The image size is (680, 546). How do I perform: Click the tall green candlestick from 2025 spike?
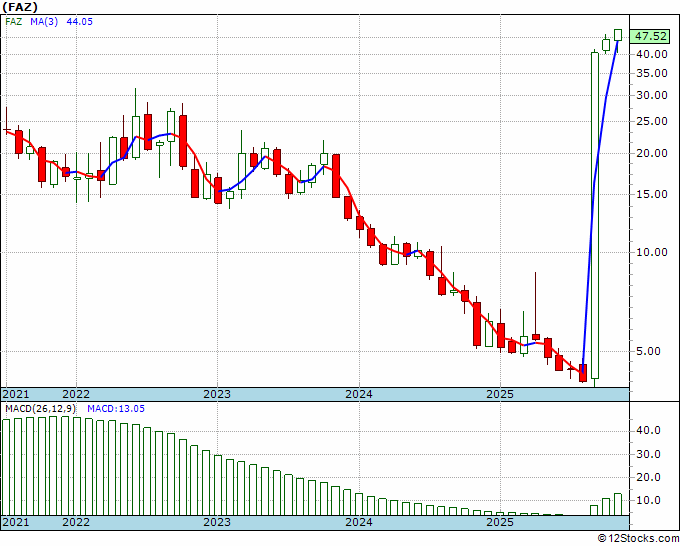click(595, 216)
